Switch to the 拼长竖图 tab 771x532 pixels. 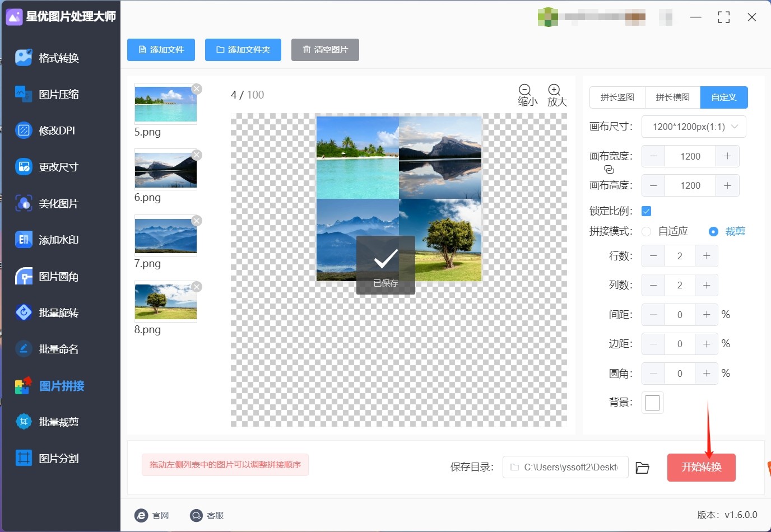pyautogui.click(x=617, y=97)
